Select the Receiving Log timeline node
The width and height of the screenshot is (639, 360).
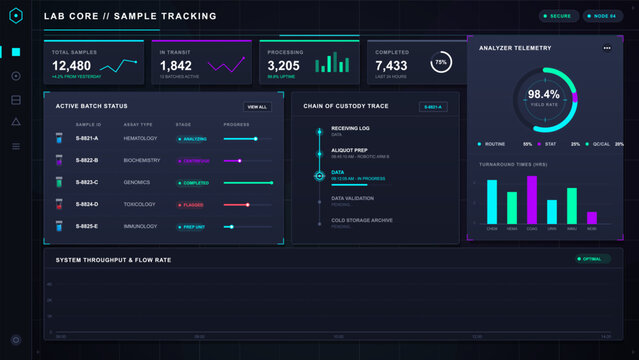tap(320, 132)
